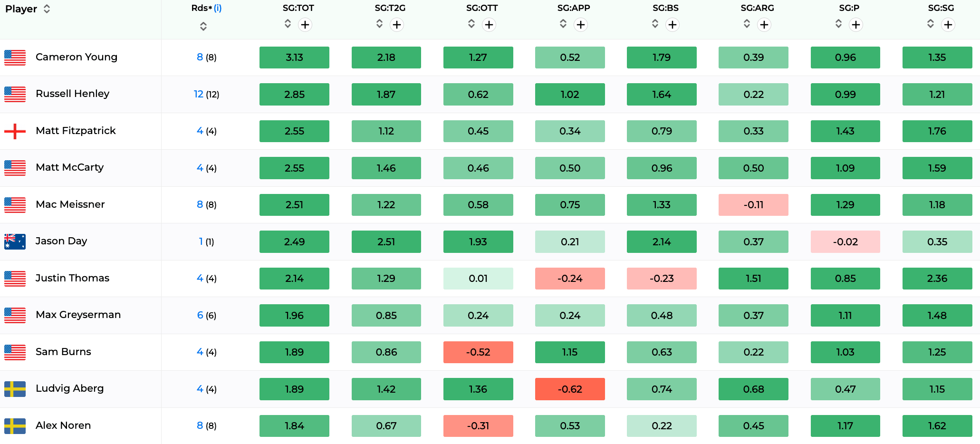Click the plus icon under SG:P

pos(856,25)
